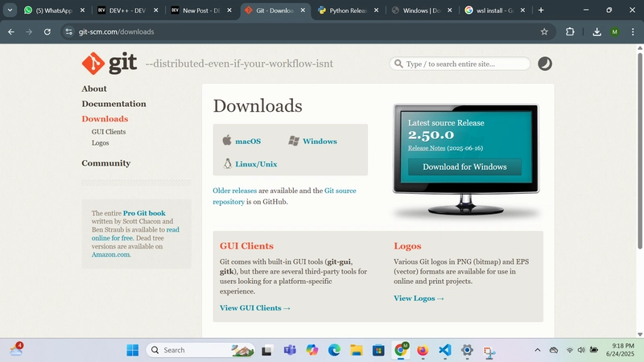Open the Chrome profile avatar M
The width and height of the screenshot is (644, 362).
tap(614, 31)
